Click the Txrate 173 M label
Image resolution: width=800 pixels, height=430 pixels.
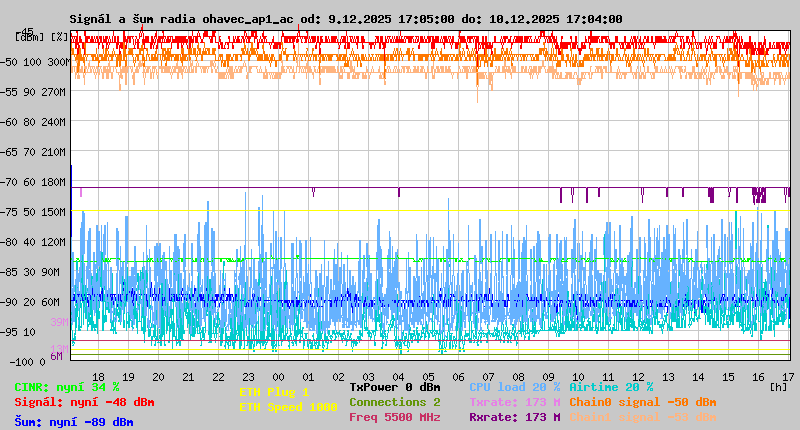point(514,402)
